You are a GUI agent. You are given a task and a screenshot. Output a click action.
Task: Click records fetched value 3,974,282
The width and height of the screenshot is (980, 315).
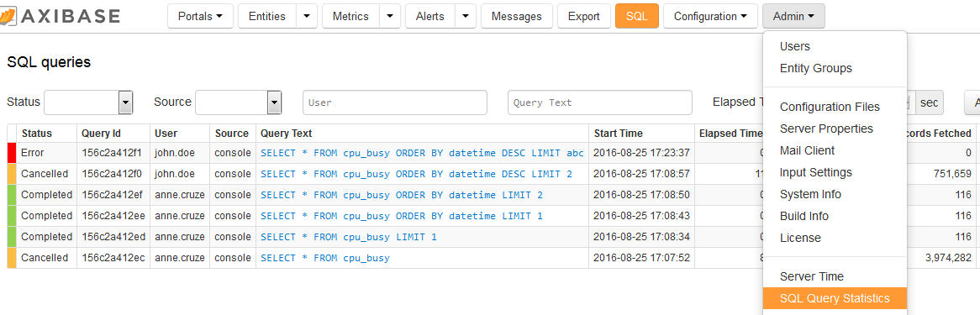click(x=948, y=258)
